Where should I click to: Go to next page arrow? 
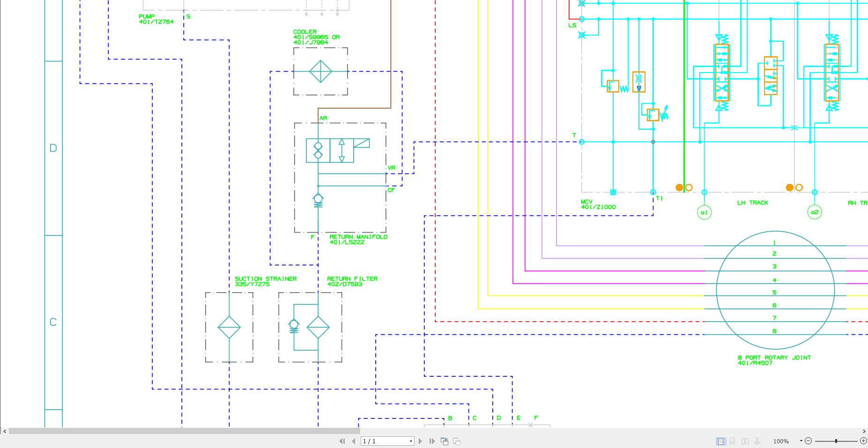coord(420,441)
